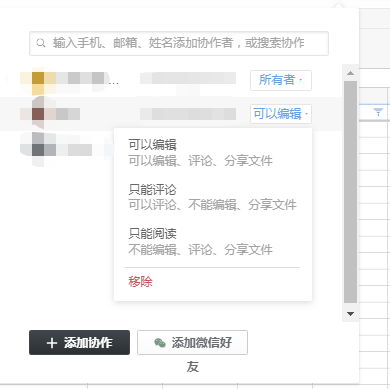390x389 pixels.
Task: Click the 添加微信好友 button
Action: pos(192,343)
